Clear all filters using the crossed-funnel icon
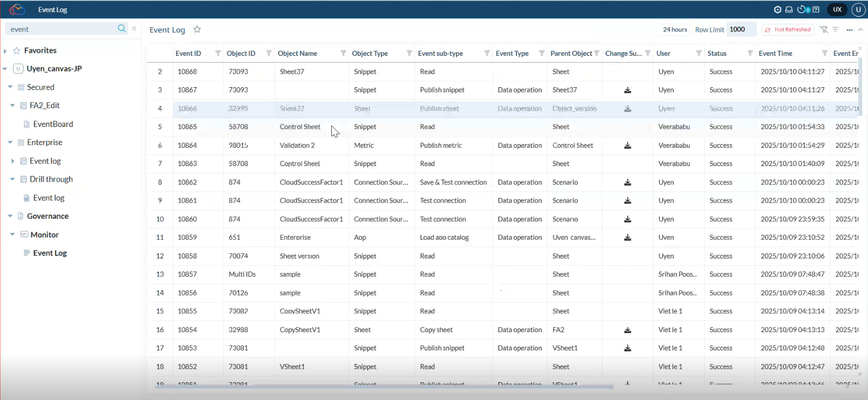 (824, 30)
